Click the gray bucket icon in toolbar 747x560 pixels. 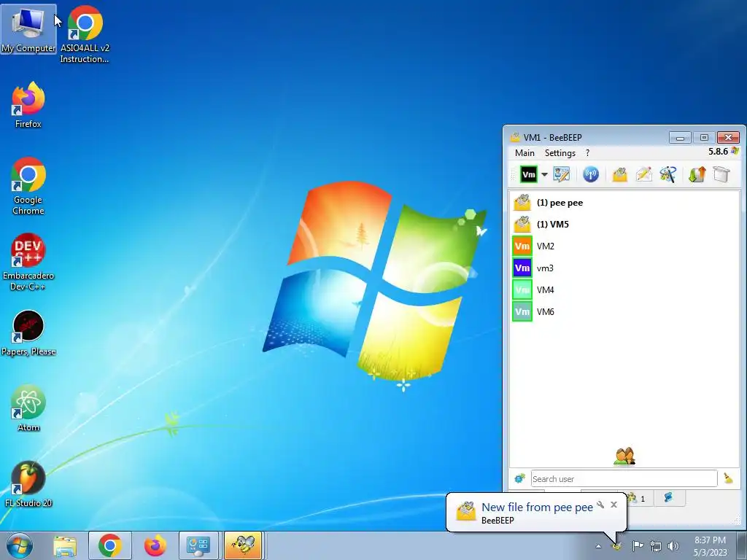[721, 174]
